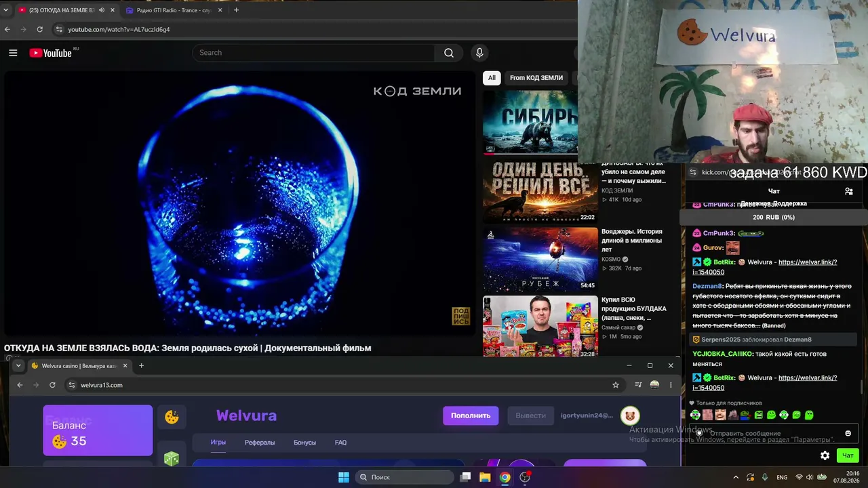Open the emoji picker in the chat input

(x=848, y=433)
